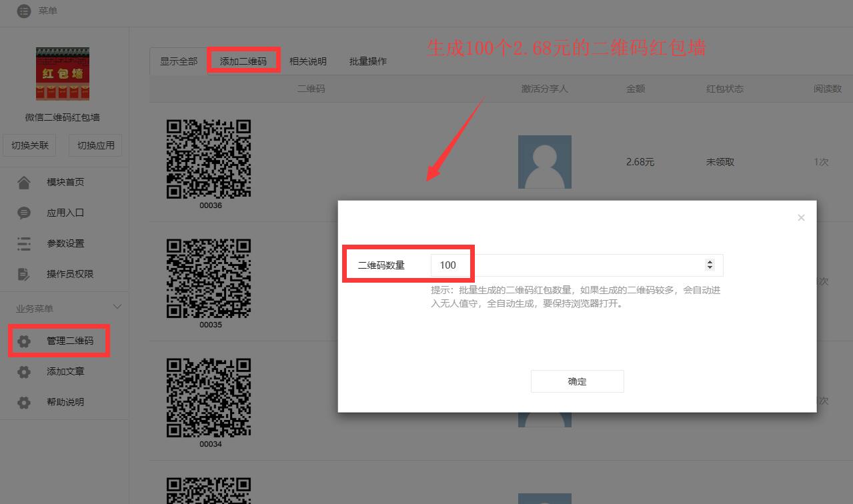This screenshot has height=504, width=853.
Task: Click the 激活分享人 column header
Action: 545,89
